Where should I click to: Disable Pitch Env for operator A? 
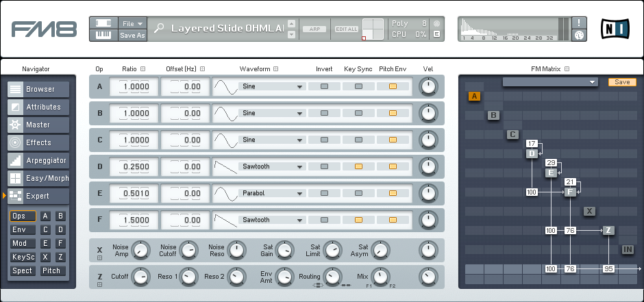393,86
